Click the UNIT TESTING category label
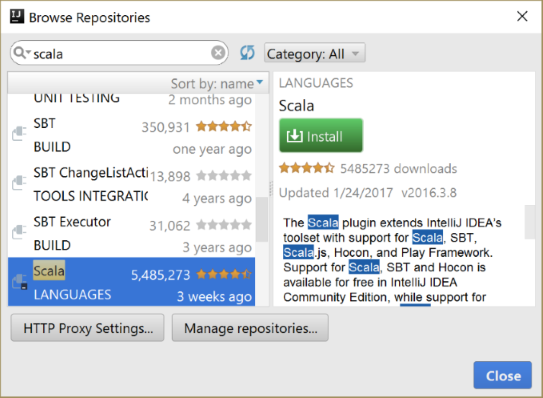 pyautogui.click(x=77, y=98)
